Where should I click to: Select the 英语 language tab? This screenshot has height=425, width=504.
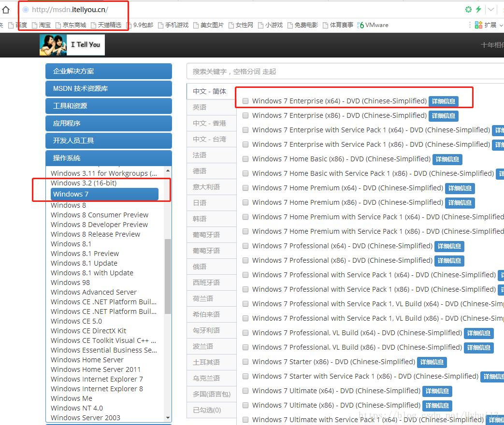pyautogui.click(x=211, y=107)
